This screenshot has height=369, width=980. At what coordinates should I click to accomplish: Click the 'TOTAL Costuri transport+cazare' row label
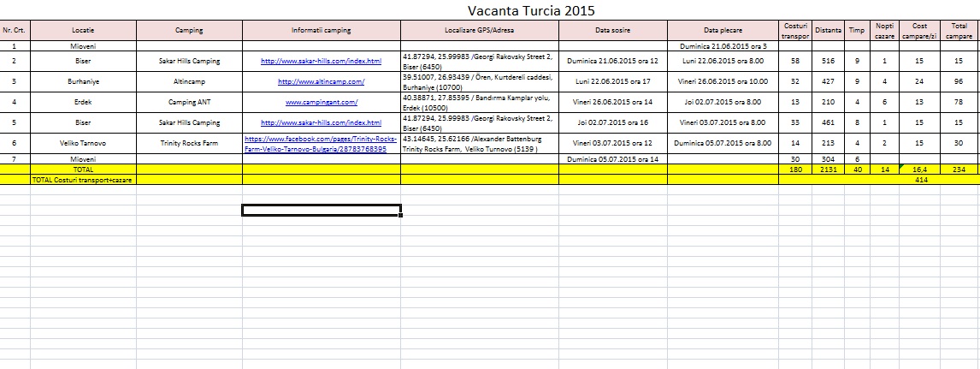[83, 180]
